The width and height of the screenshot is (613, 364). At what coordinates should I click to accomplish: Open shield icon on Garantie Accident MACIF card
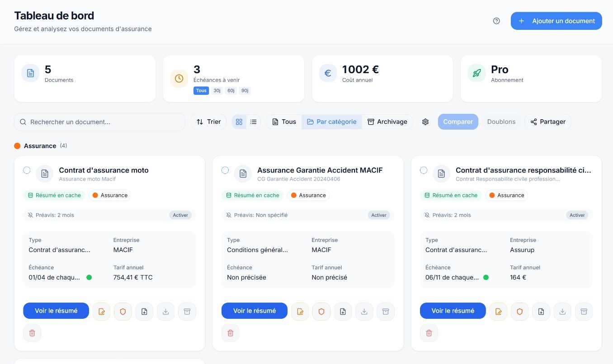321,312
